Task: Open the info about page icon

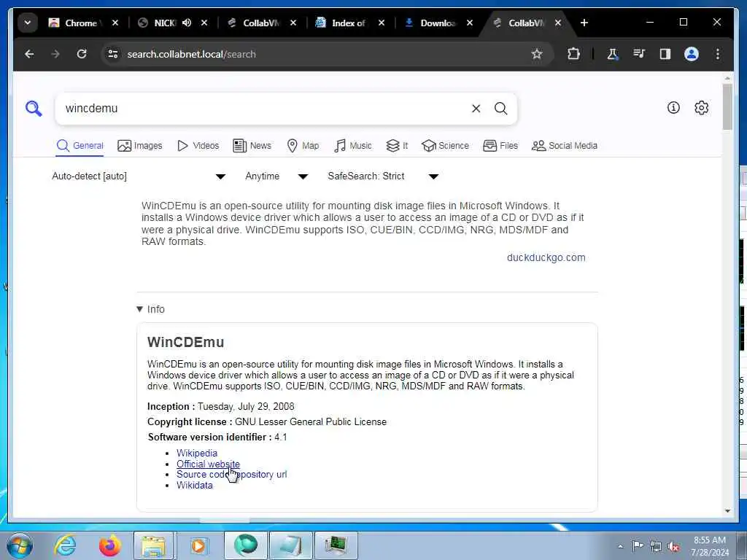Action: coord(673,108)
